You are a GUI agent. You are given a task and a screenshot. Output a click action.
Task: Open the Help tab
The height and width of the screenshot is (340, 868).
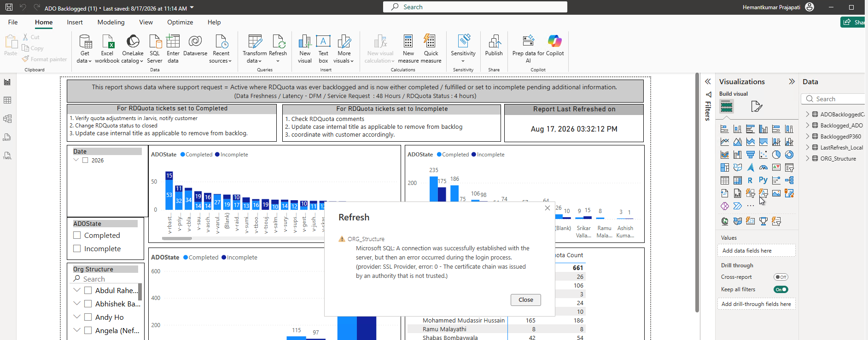click(x=214, y=22)
